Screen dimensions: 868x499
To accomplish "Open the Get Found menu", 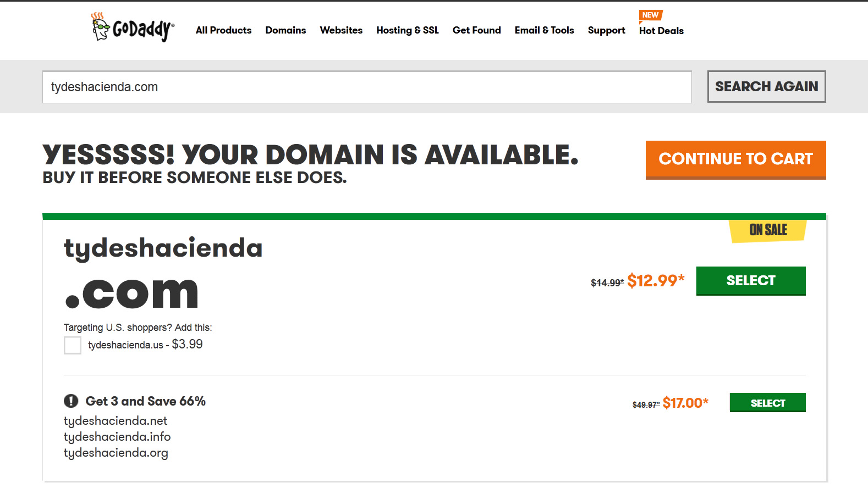I will [476, 30].
